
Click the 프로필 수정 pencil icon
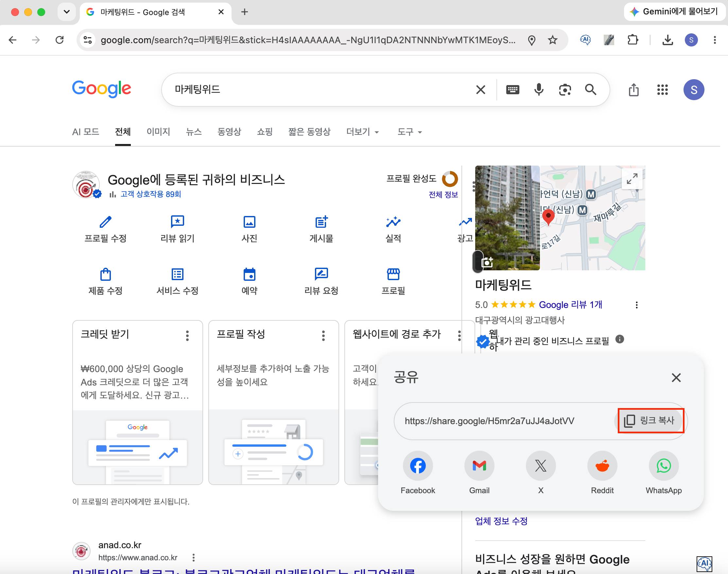(x=105, y=222)
